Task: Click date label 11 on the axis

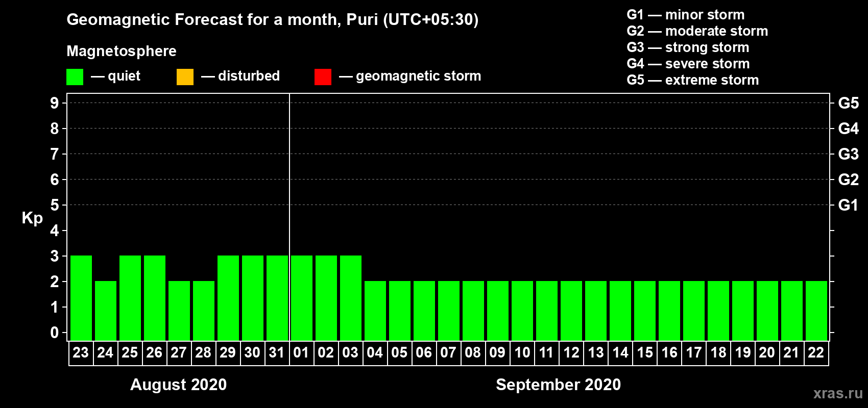Action: coord(546,353)
